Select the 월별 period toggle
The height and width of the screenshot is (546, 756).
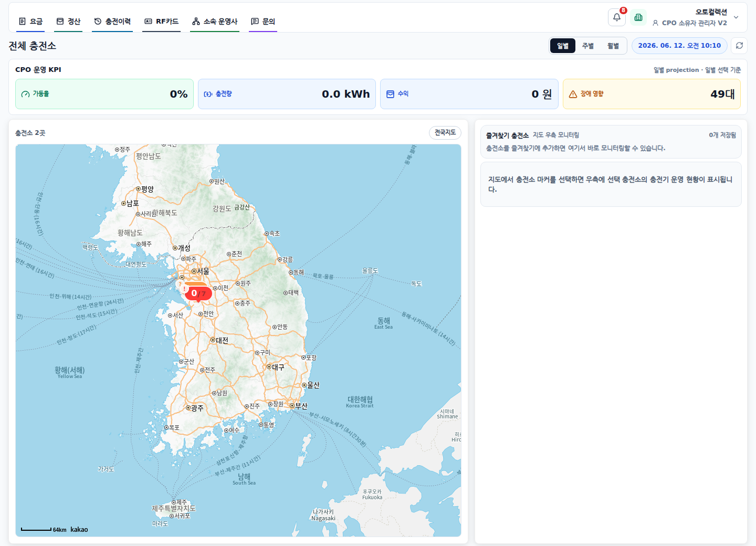click(x=613, y=46)
